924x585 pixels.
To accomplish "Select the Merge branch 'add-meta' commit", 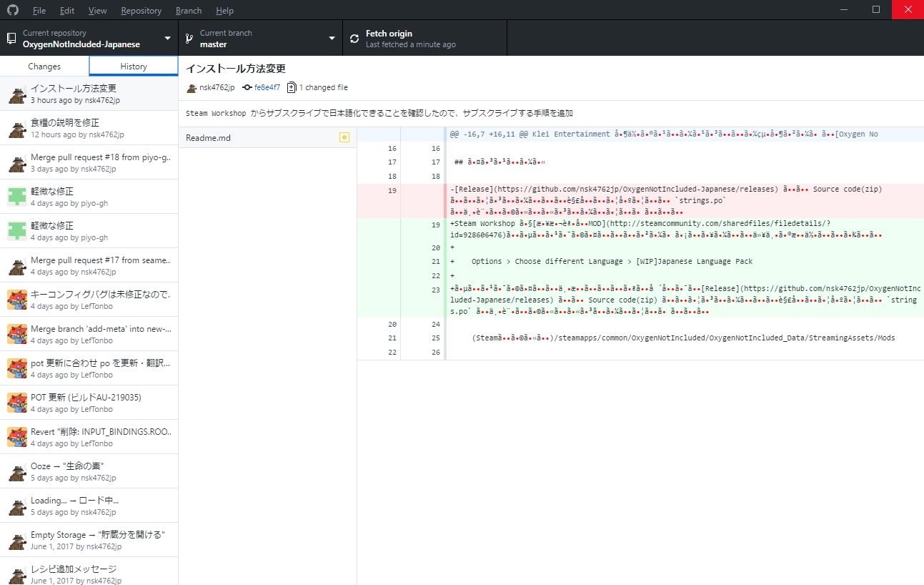I will tap(89, 334).
